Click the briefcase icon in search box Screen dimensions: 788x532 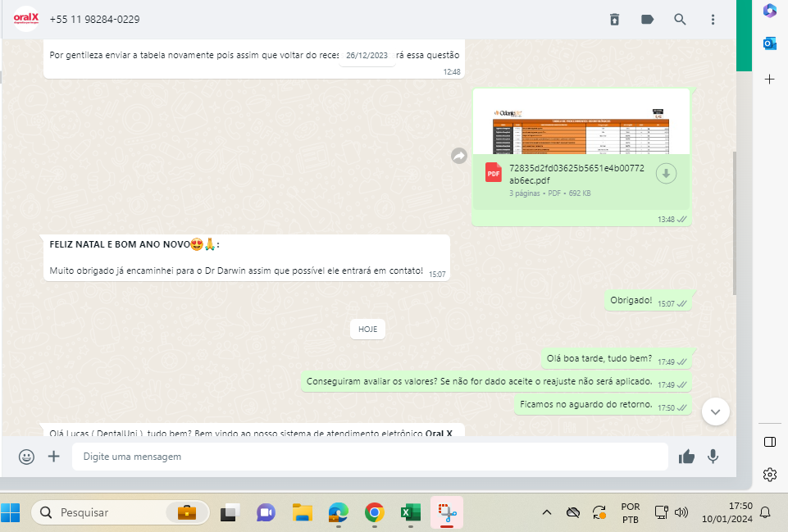pos(186,512)
